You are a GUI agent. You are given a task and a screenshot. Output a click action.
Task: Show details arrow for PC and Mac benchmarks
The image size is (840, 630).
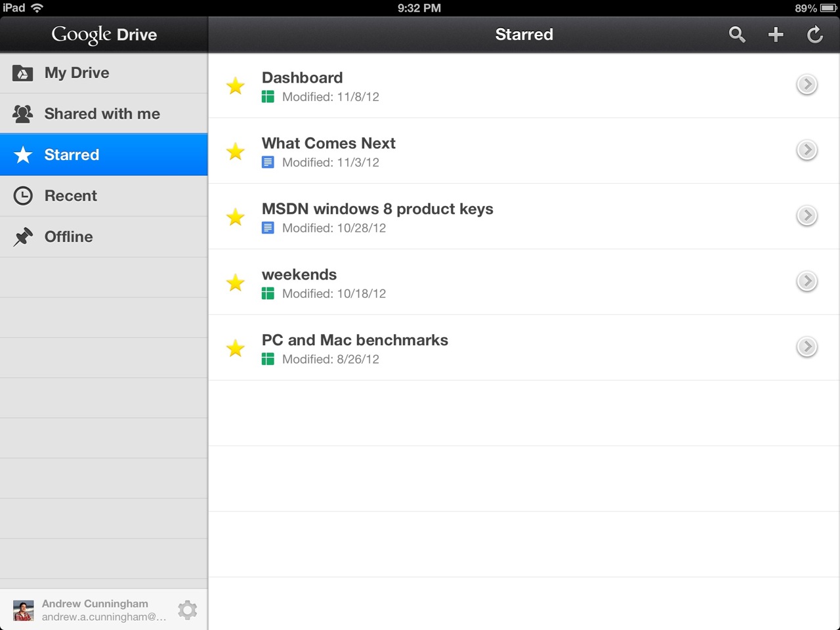pos(807,347)
